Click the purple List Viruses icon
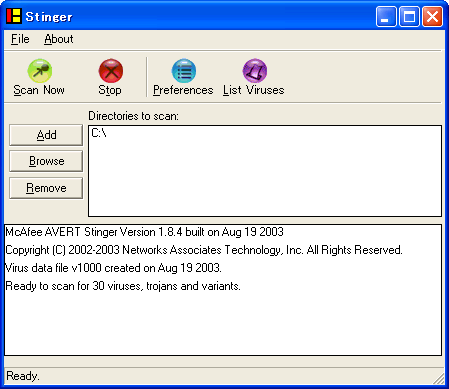449x389 pixels. [x=254, y=70]
